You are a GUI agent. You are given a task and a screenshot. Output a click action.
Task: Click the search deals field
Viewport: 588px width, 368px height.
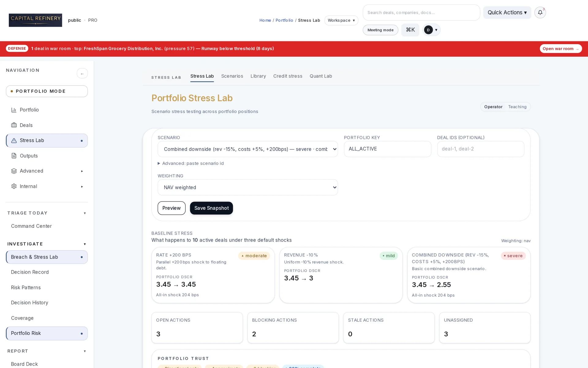coord(421,13)
